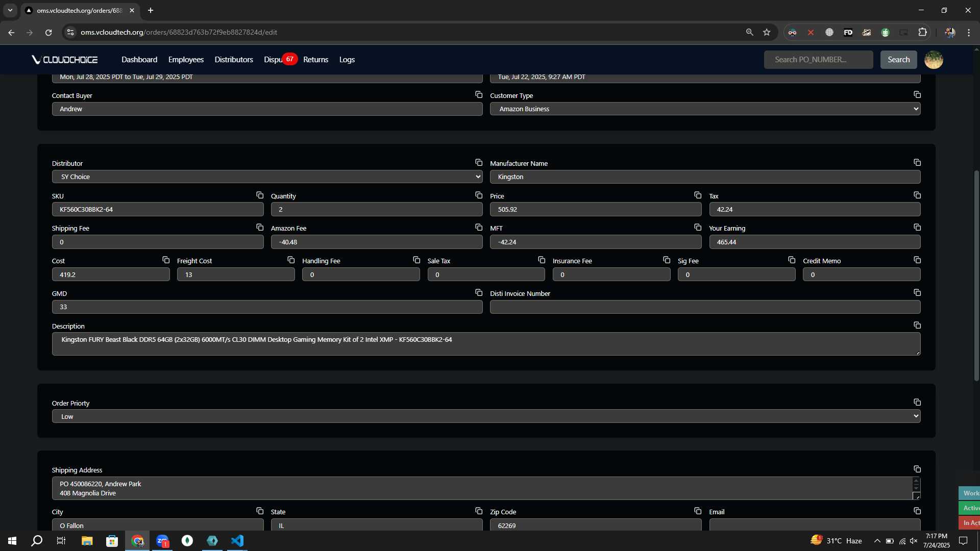Open the Logs page
This screenshot has height=551, width=980.
coord(347,60)
